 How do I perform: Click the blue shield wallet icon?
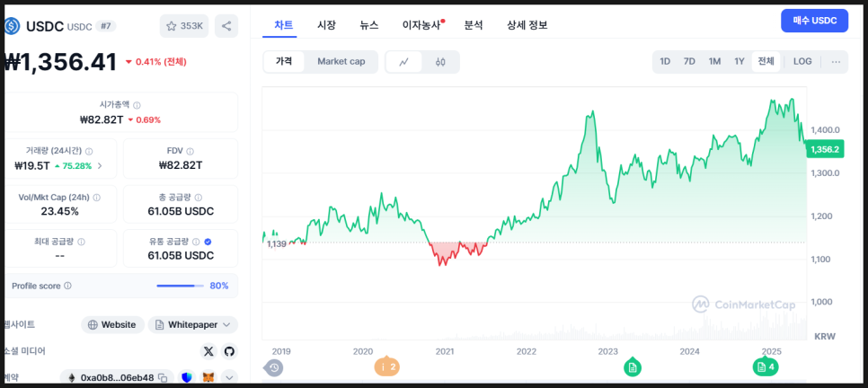coord(187,378)
